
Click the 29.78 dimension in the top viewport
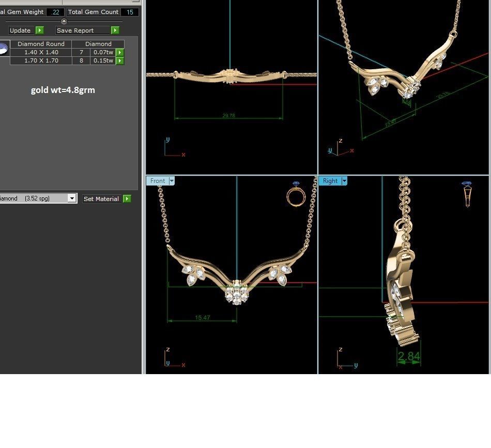[228, 116]
